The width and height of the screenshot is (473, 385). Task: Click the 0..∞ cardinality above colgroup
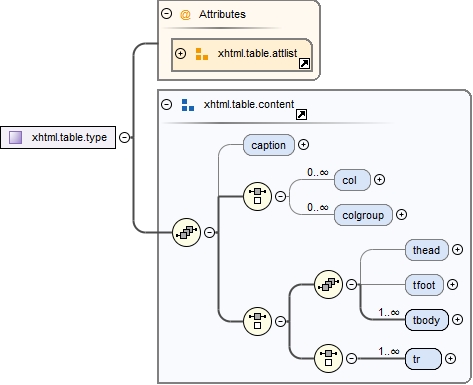coord(318,207)
